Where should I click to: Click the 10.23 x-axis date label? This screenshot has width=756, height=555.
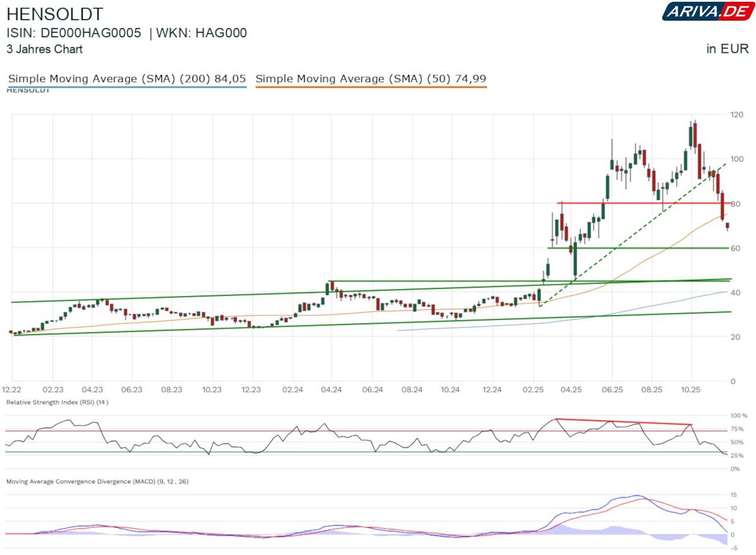tap(212, 390)
